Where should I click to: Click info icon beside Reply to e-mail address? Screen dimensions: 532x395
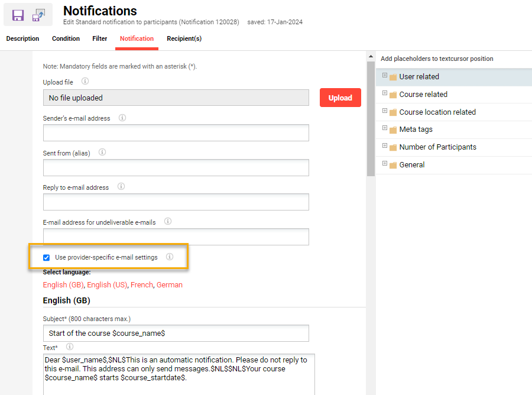click(121, 187)
